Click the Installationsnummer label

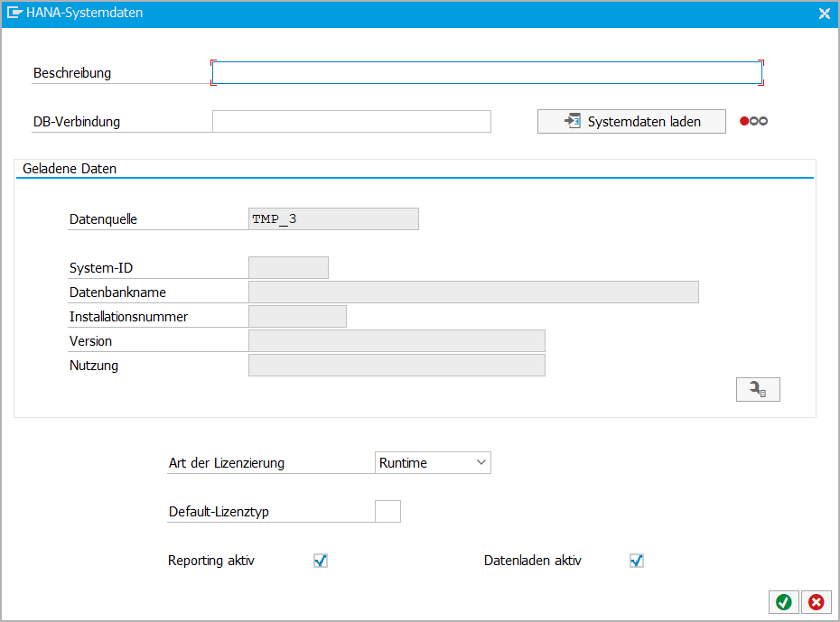[128, 317]
